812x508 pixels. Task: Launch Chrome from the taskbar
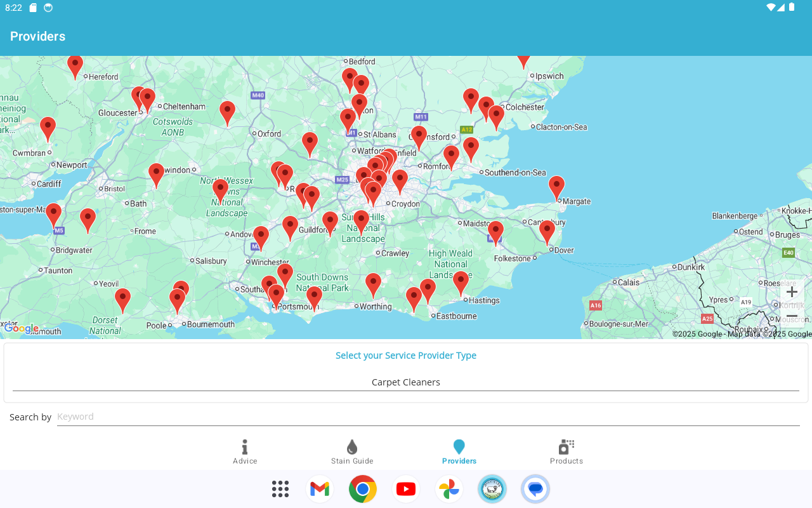pyautogui.click(x=363, y=489)
